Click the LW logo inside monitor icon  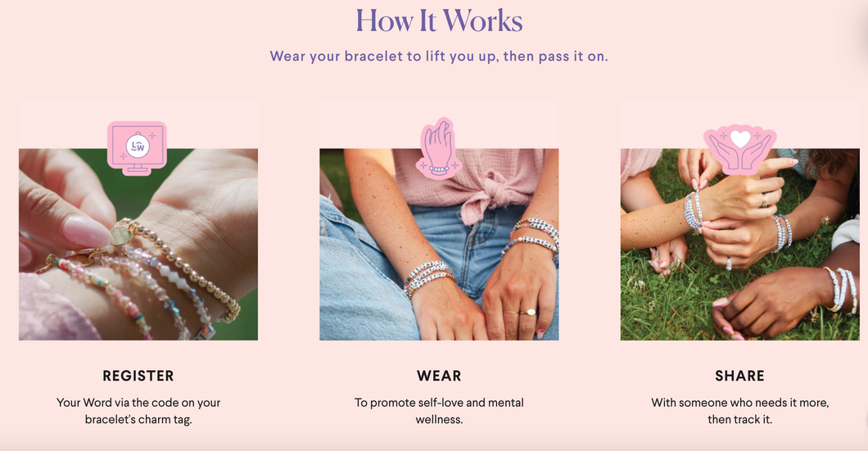(138, 146)
